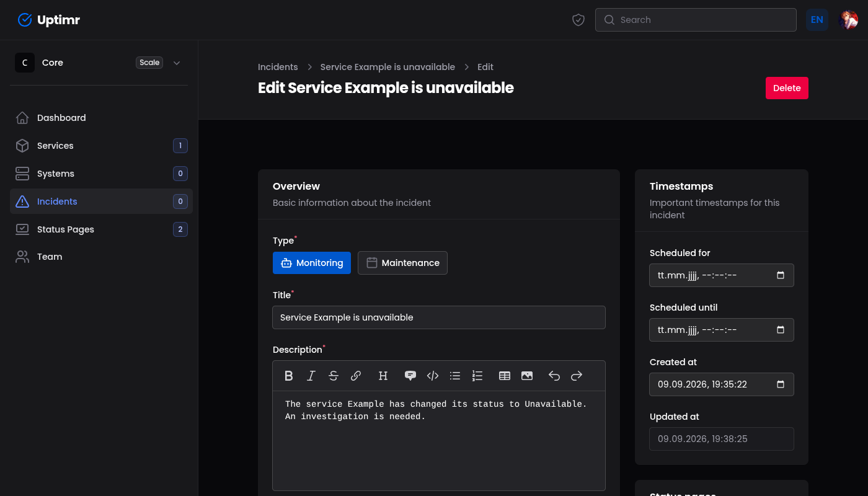Click the Team people icon
This screenshot has height=496, width=868.
(22, 257)
